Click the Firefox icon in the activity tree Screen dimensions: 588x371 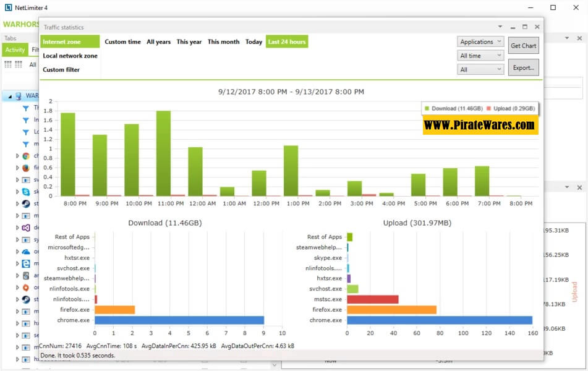pos(26,168)
